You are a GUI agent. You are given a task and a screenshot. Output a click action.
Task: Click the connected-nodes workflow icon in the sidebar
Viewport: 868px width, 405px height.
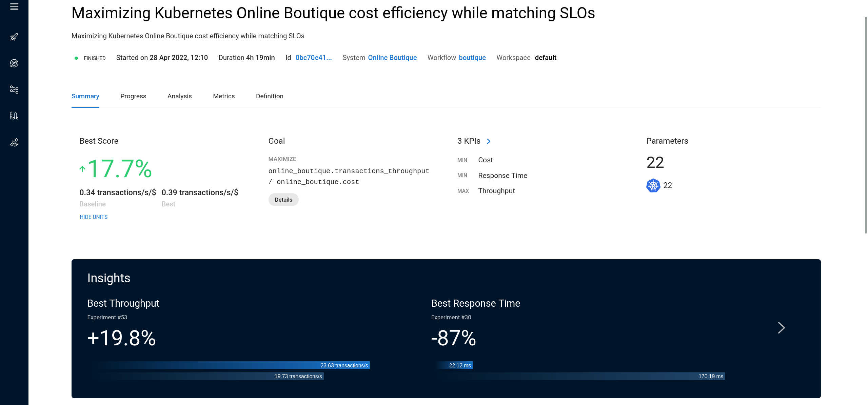[x=14, y=89]
